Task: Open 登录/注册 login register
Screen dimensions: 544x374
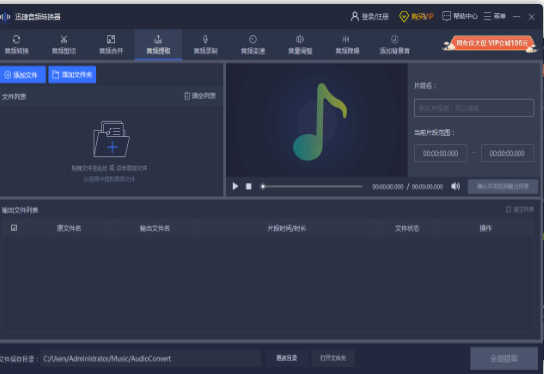Action: point(370,16)
